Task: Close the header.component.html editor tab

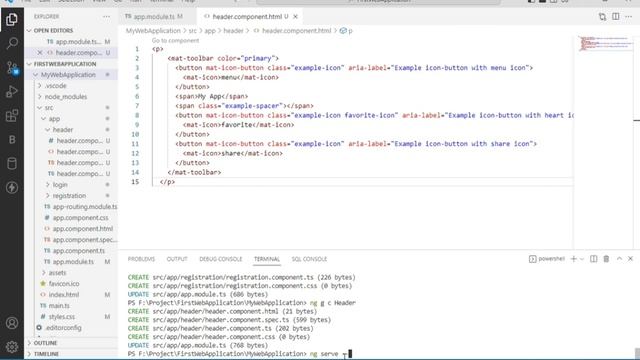Action: pos(296,17)
